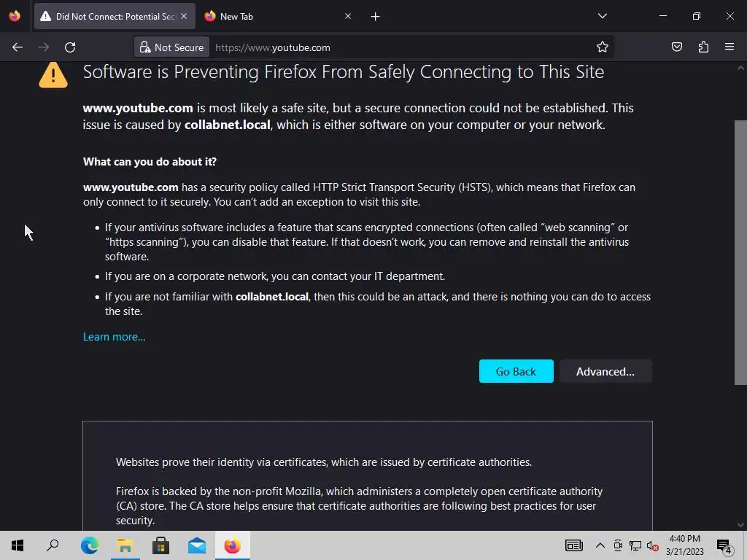
Task: Click the Firefox View icon
Action: pyautogui.click(x=15, y=16)
